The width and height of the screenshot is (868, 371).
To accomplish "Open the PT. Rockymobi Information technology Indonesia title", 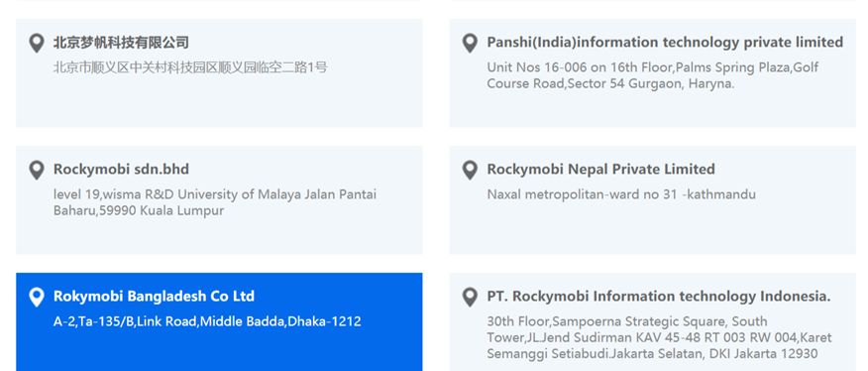I will pos(659,297).
